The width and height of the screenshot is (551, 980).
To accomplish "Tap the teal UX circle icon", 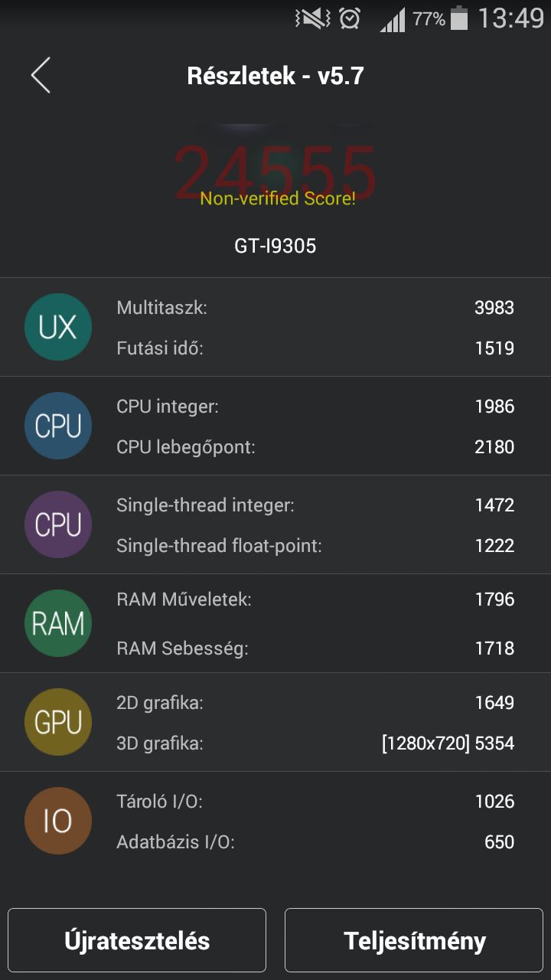I will pyautogui.click(x=58, y=327).
